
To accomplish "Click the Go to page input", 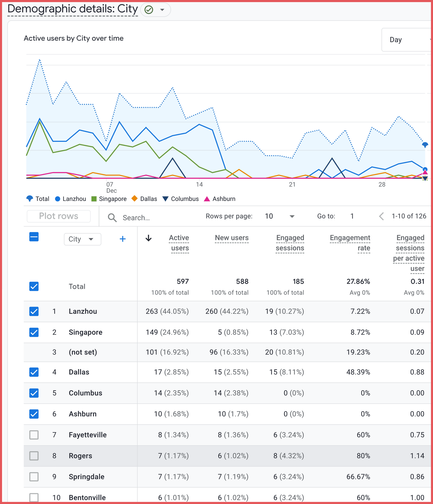I will click(x=352, y=216).
